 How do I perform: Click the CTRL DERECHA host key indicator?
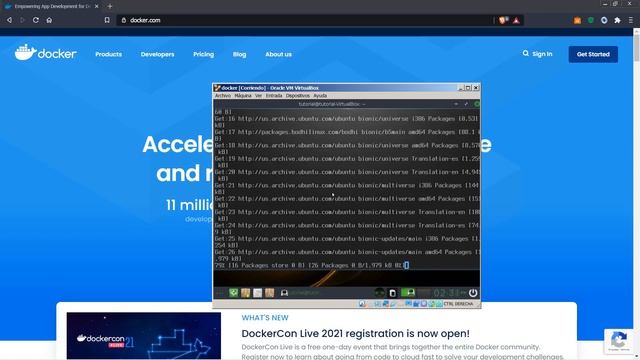(458, 304)
